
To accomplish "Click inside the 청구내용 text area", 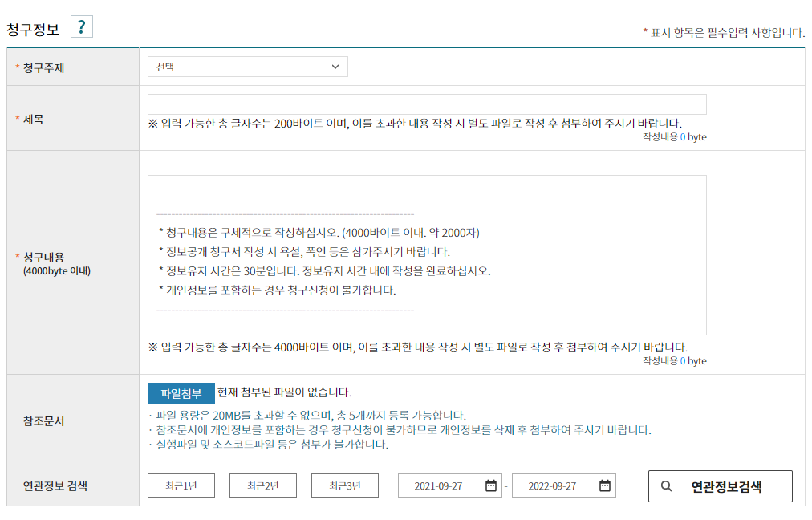I will pyautogui.click(x=427, y=254).
